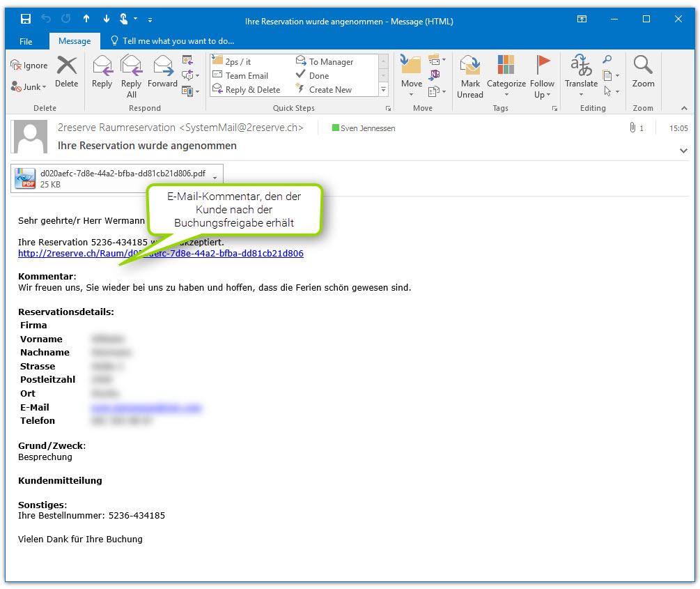
Task: Open the 2reserve.ch reservation link
Action: point(160,254)
